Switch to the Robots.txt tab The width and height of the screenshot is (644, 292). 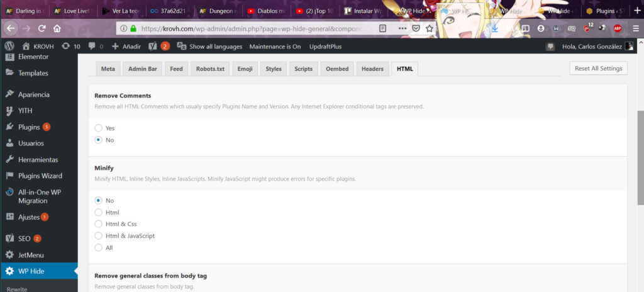click(x=210, y=69)
